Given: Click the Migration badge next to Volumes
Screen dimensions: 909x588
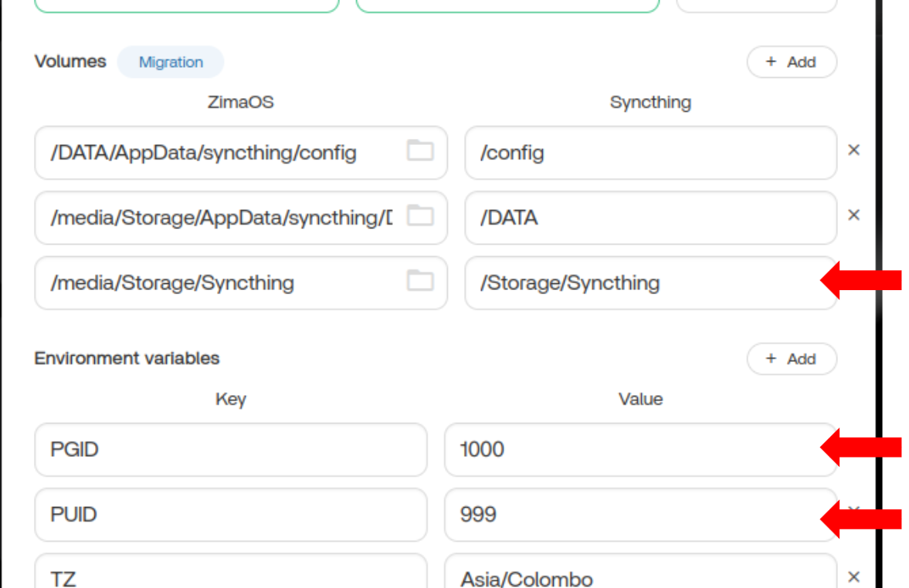Looking at the screenshot, I should (x=171, y=63).
